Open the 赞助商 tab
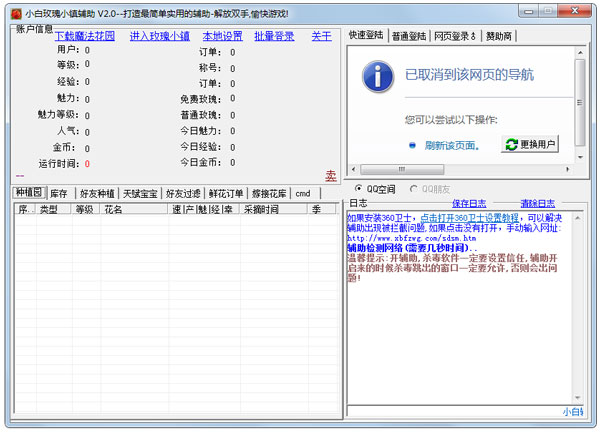The image size is (600, 432). (x=503, y=35)
